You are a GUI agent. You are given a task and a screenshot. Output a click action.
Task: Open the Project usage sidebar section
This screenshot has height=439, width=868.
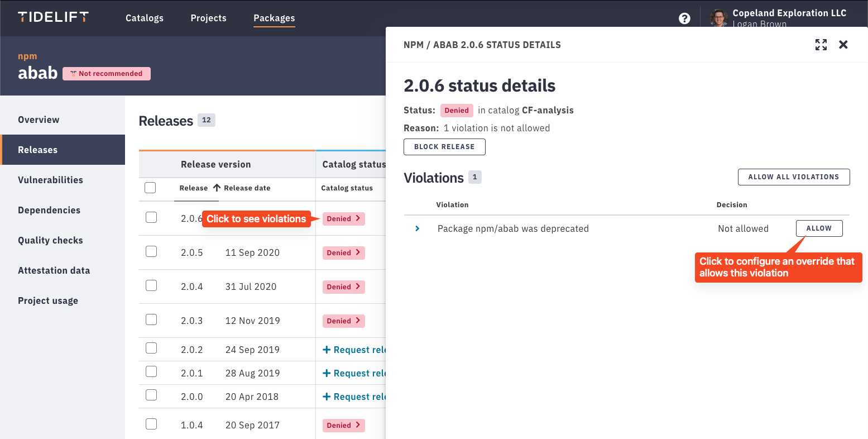point(63,300)
